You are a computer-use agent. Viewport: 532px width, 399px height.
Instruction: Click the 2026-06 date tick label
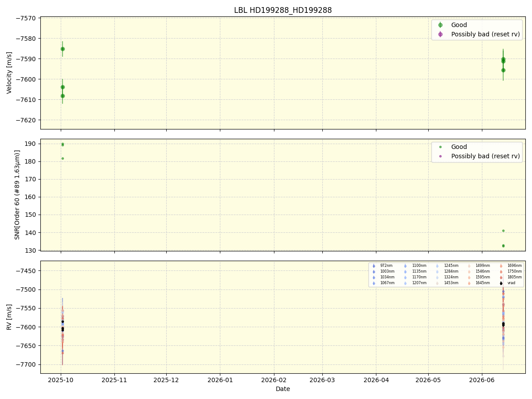[x=482, y=380]
